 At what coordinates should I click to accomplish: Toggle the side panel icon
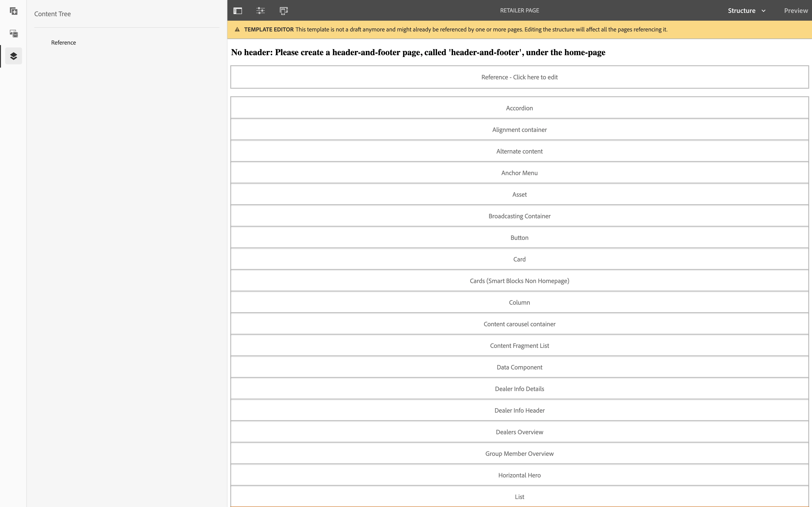(238, 11)
